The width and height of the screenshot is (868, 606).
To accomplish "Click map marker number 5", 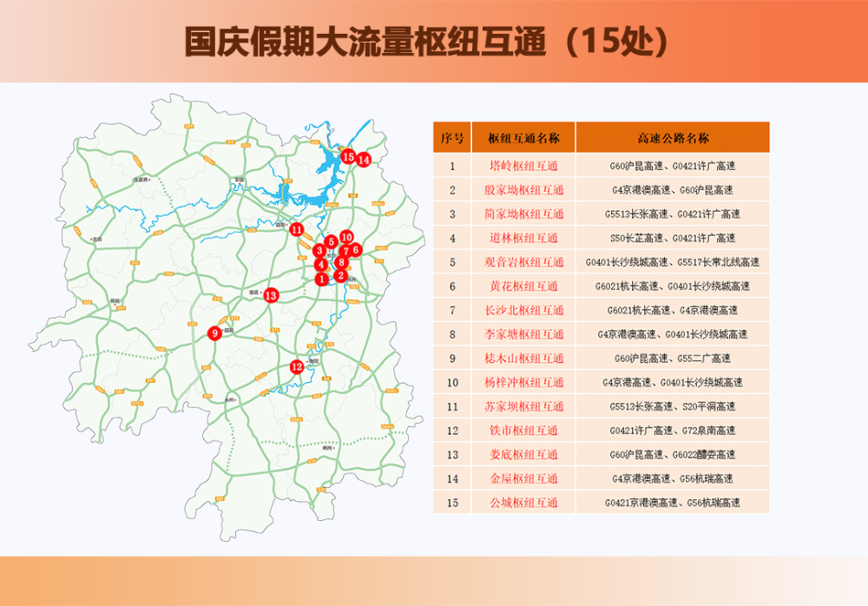I will coord(331,241).
